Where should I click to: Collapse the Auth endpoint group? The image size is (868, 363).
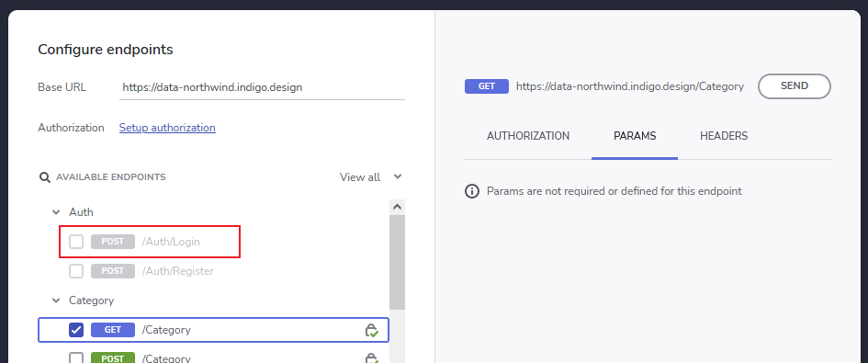point(55,212)
